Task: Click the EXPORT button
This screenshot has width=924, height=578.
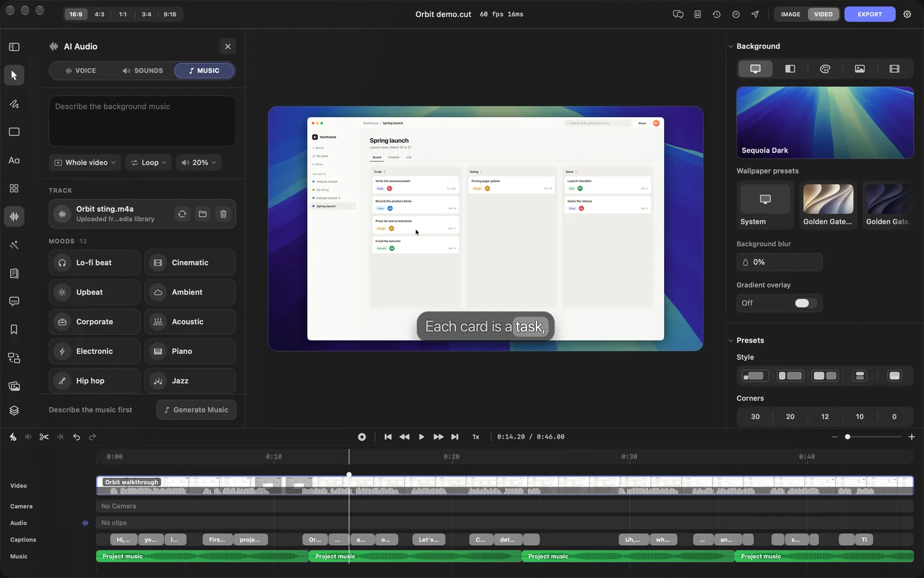Action: tap(870, 14)
